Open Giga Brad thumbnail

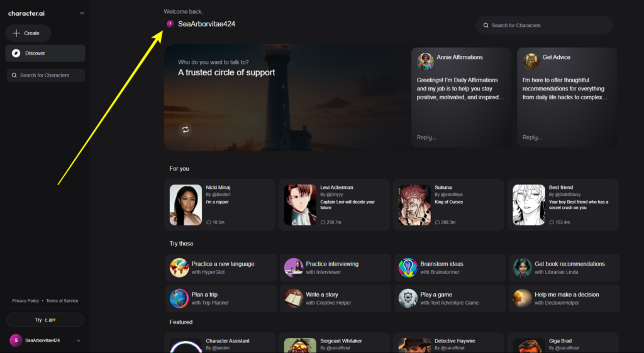click(x=529, y=345)
